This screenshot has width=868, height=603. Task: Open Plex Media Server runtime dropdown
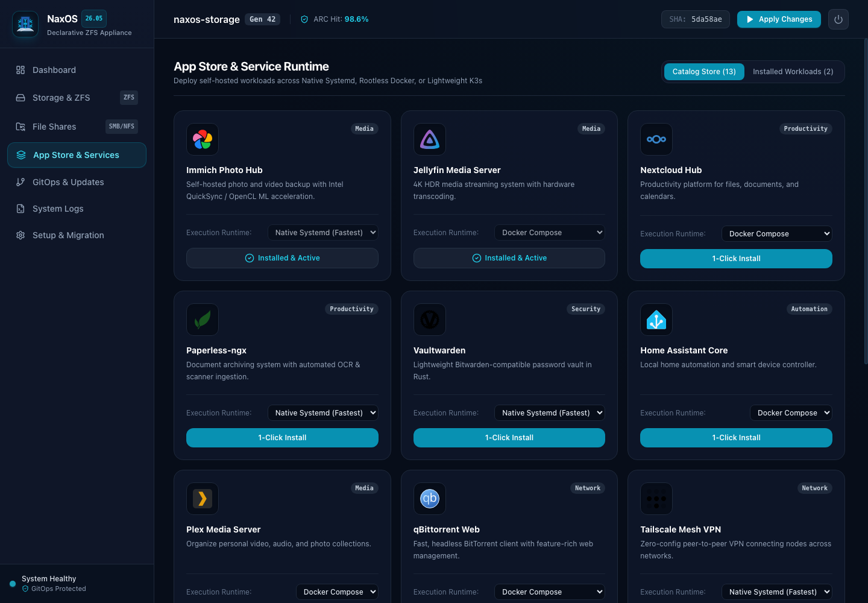tap(337, 592)
